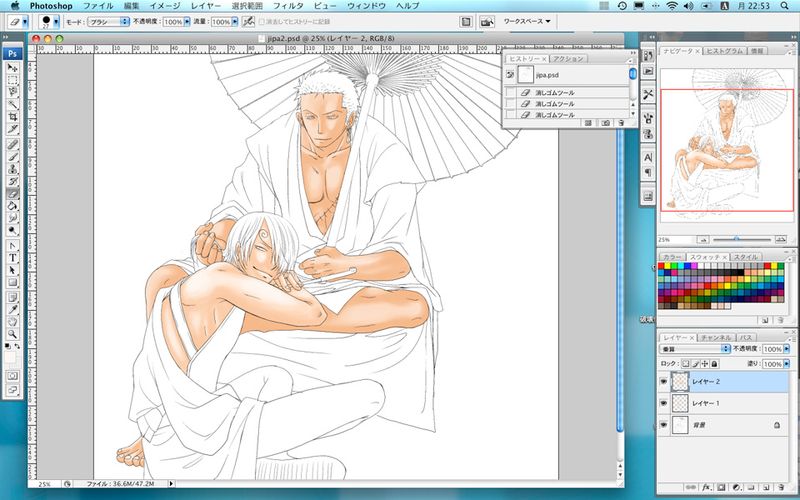Select the Move tool
Image resolution: width=800 pixels, height=500 pixels.
click(12, 68)
